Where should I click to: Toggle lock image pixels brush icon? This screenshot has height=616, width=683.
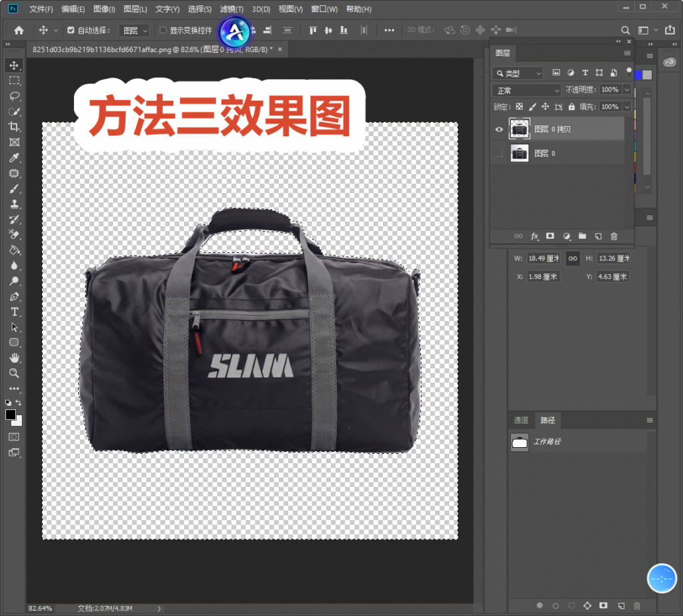(532, 107)
